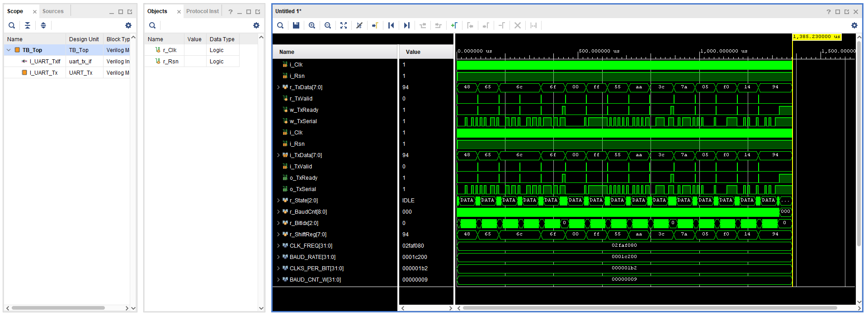This screenshot has width=868, height=316.
Task: Expand the r_BitIdx[2:0] bus
Action: (278, 223)
